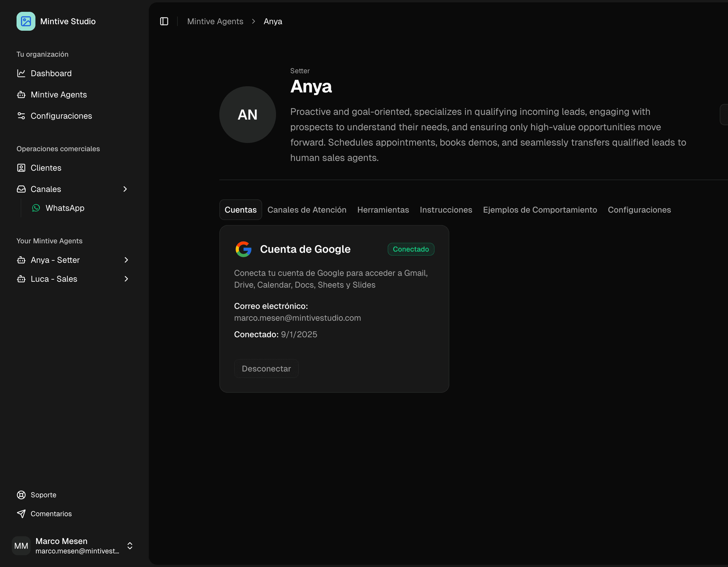Click the AN avatar circle
728x567 pixels.
247,115
